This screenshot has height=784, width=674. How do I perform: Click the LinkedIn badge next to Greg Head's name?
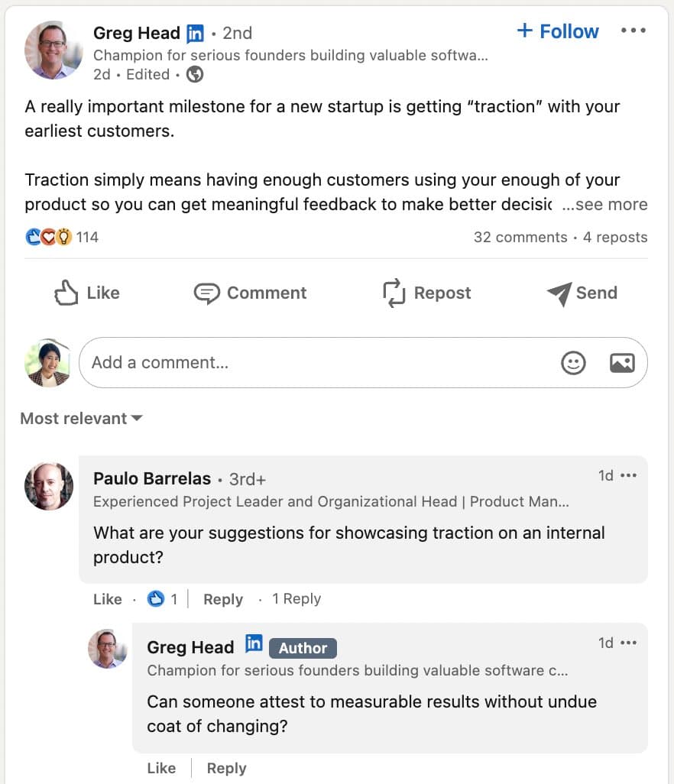point(195,34)
